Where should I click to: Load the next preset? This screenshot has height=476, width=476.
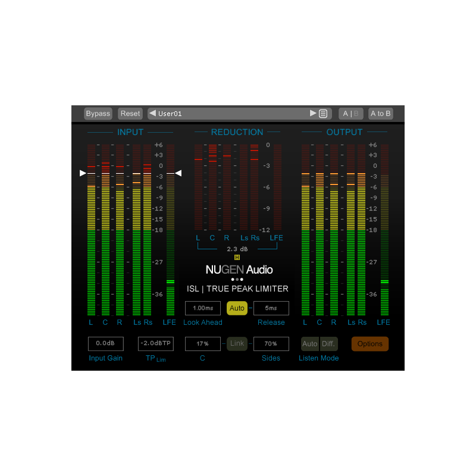[313, 114]
